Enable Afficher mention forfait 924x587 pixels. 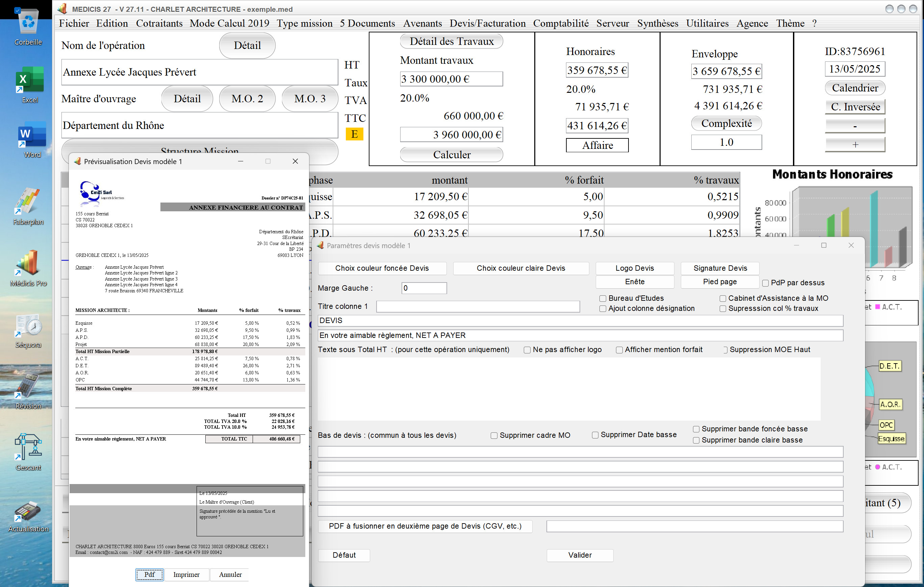pyautogui.click(x=619, y=350)
